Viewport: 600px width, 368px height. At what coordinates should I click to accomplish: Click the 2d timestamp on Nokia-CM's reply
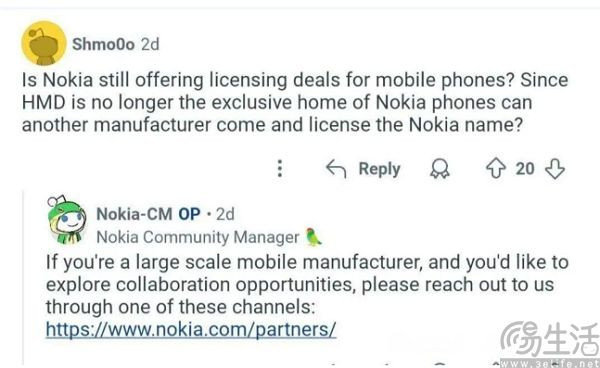pyautogui.click(x=225, y=214)
